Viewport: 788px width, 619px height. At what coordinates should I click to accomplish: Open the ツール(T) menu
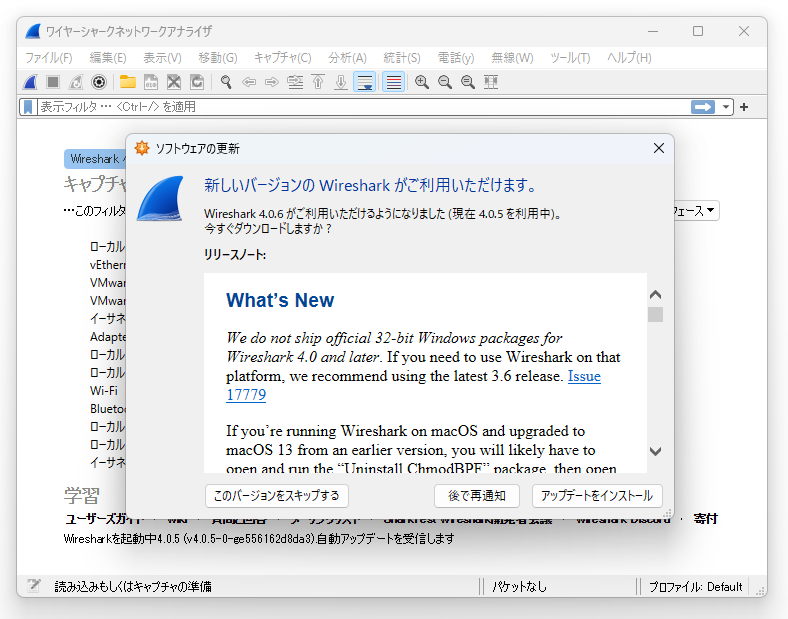pos(570,58)
